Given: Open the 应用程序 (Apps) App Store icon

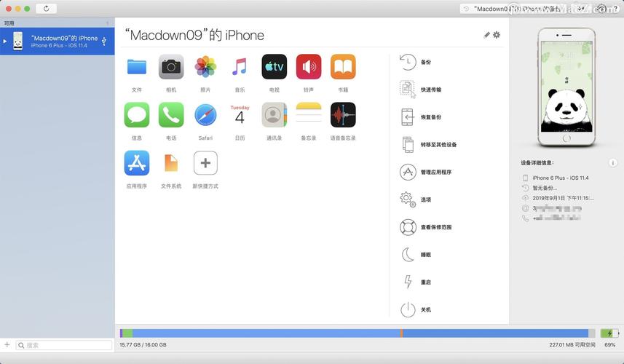Looking at the screenshot, I should pos(137,163).
